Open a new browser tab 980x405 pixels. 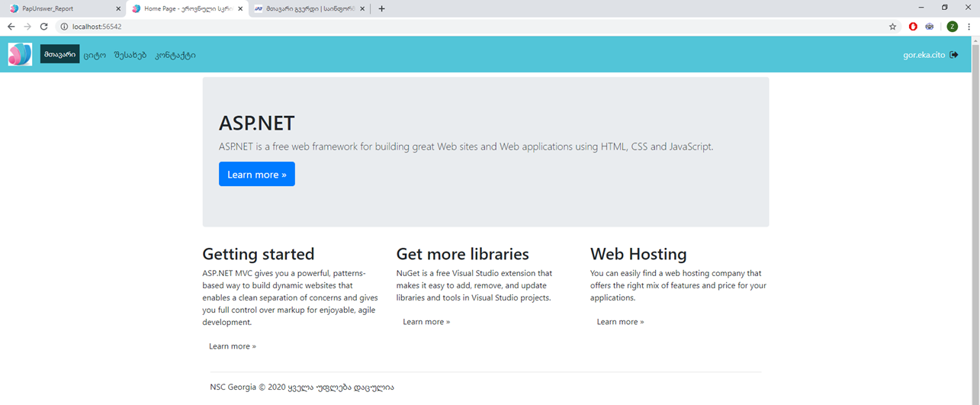381,9
